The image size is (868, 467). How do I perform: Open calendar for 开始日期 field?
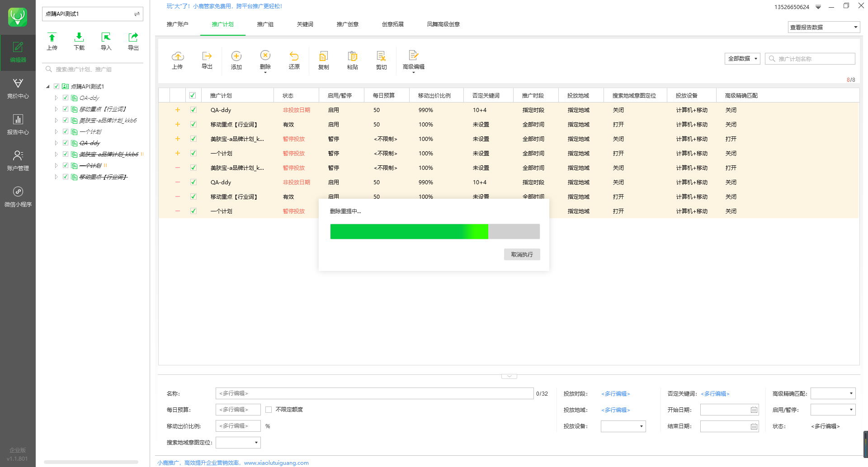754,410
